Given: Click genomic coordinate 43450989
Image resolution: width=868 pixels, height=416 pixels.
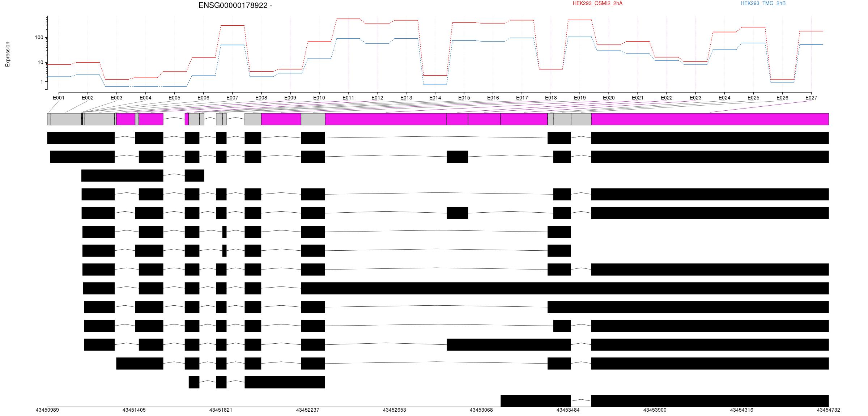Looking at the screenshot, I should [47, 410].
